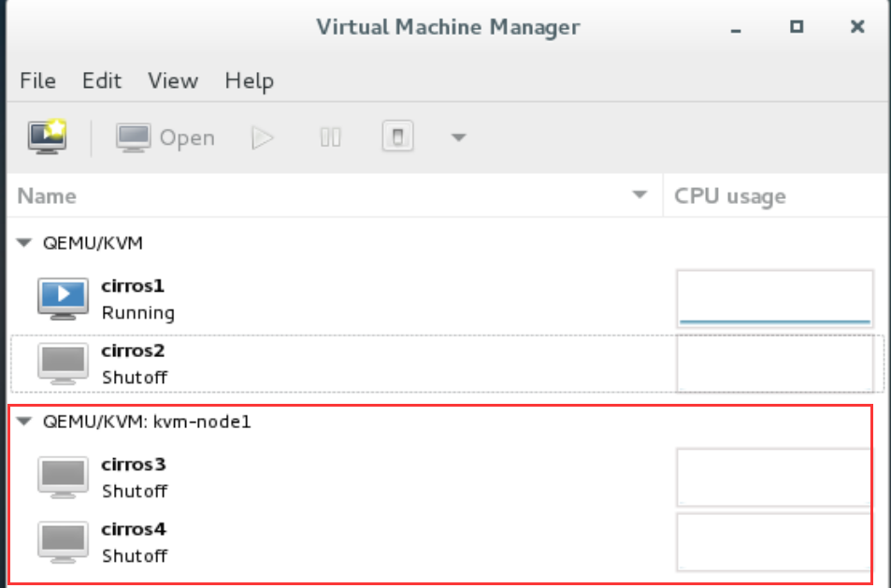The width and height of the screenshot is (891, 588).
Task: Open the Edit menu
Action: (x=102, y=80)
